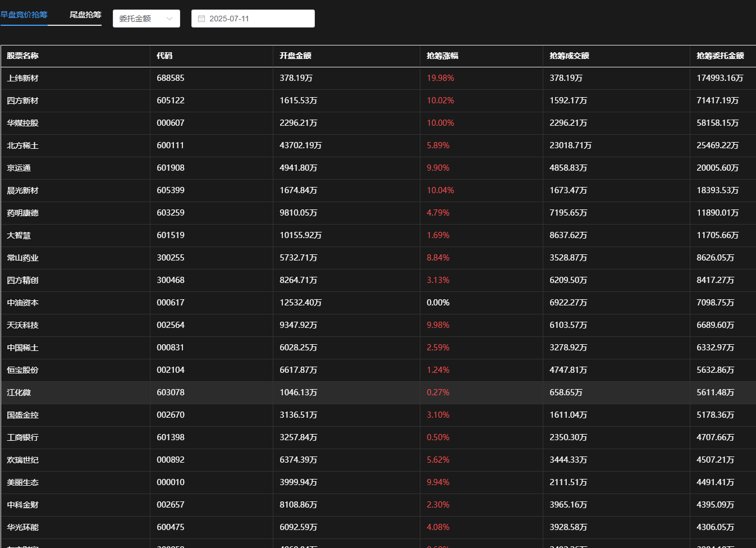Select stock name 京运通
This screenshot has height=548, width=756.
[x=19, y=168]
